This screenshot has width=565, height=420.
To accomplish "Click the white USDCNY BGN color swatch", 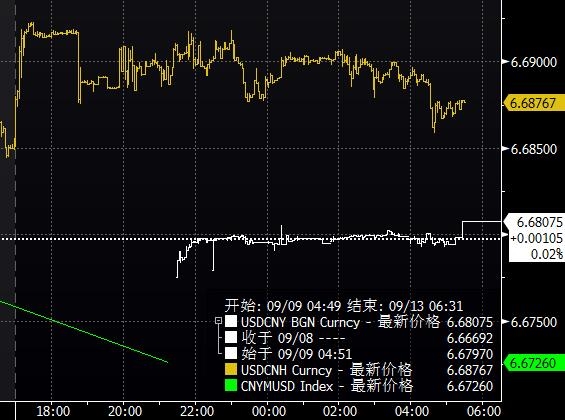I will pos(231,321).
